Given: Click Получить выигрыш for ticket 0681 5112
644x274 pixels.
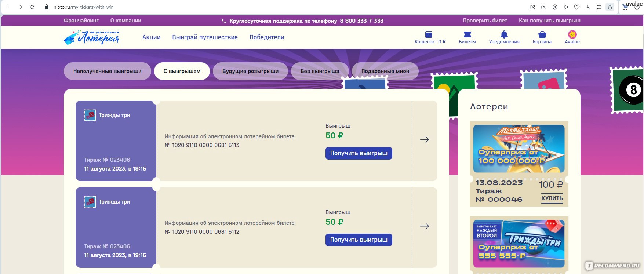Looking at the screenshot, I should [359, 240].
